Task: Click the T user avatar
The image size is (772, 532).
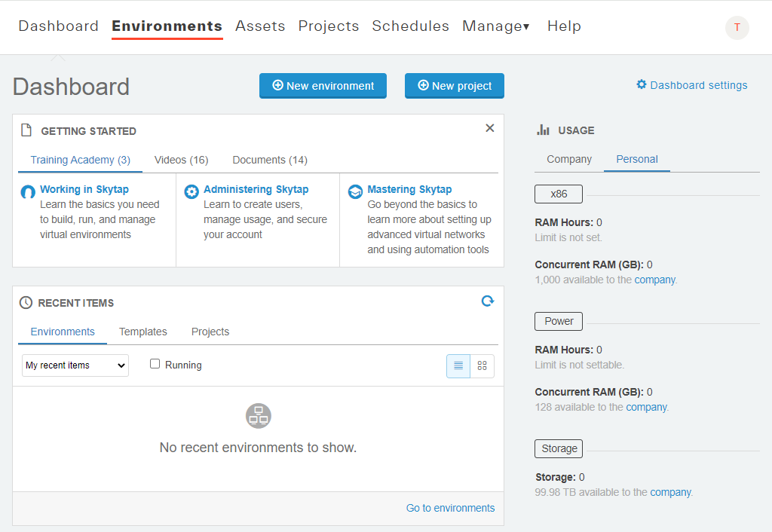Action: click(x=737, y=28)
